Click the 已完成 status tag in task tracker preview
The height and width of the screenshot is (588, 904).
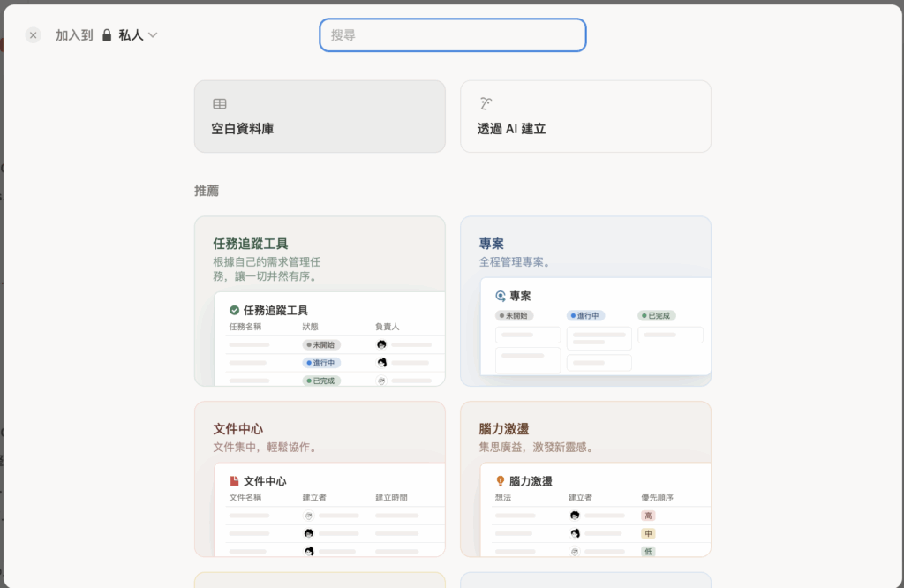tap(321, 381)
